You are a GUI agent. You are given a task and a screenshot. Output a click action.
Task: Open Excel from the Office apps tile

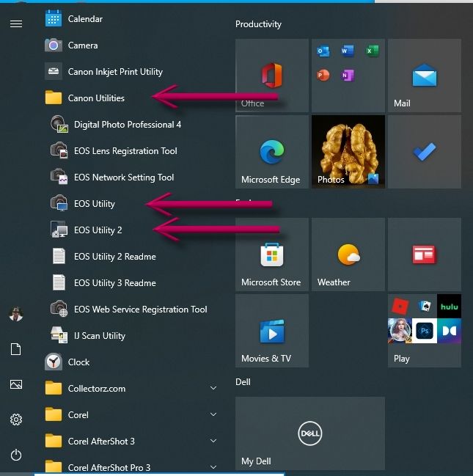(372, 51)
